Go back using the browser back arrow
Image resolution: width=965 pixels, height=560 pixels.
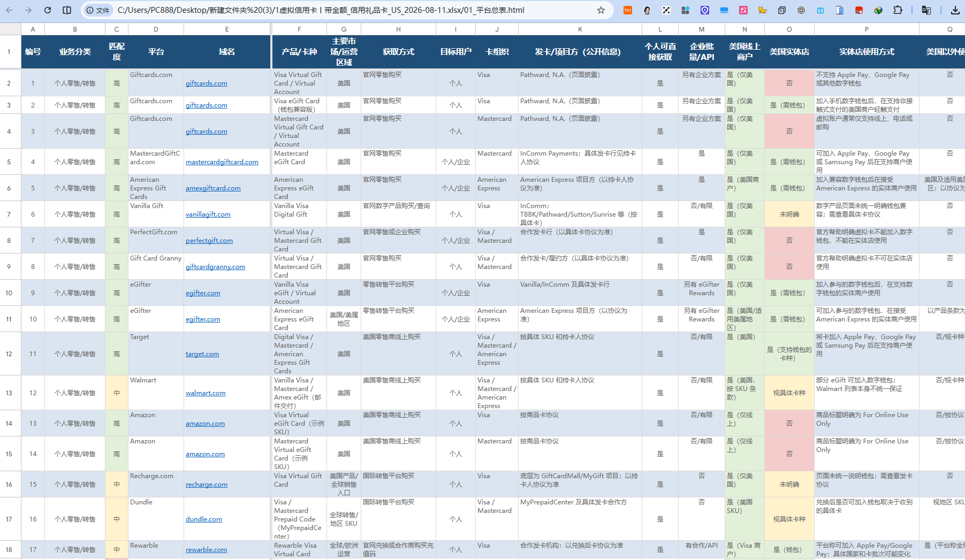pos(10,10)
